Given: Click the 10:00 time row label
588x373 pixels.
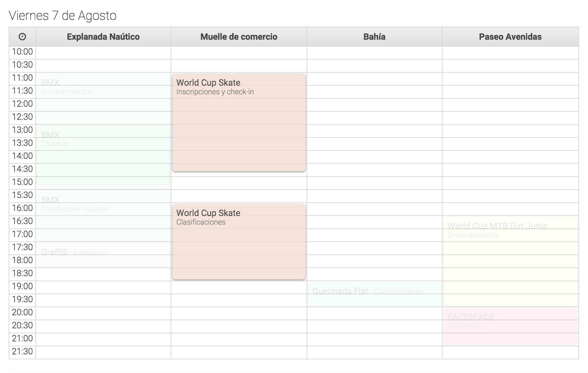Looking at the screenshot, I should tap(22, 52).
